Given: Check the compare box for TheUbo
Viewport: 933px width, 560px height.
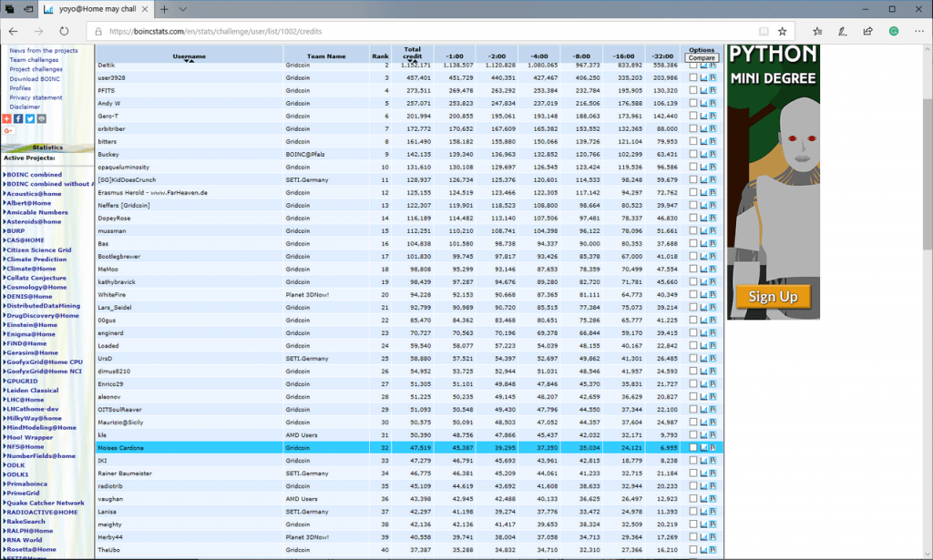Looking at the screenshot, I should tap(692, 549).
